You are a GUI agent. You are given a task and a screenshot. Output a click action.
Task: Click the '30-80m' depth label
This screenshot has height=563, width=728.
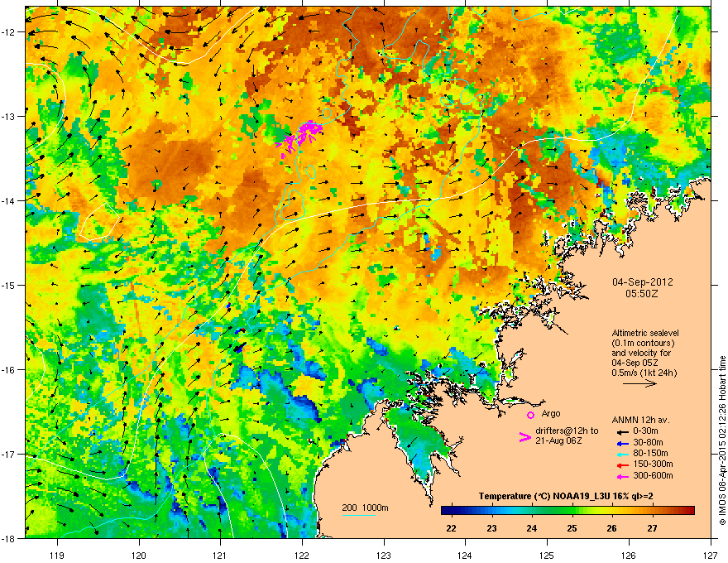pos(648,442)
